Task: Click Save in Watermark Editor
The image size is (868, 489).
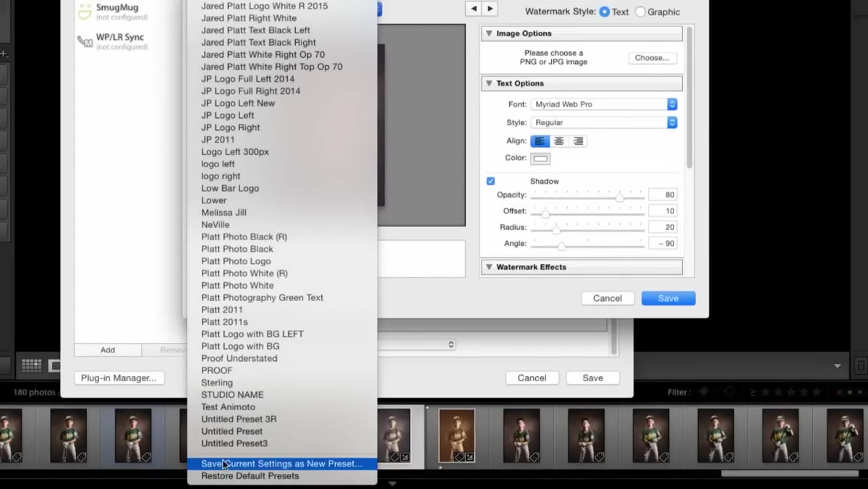Action: [668, 298]
